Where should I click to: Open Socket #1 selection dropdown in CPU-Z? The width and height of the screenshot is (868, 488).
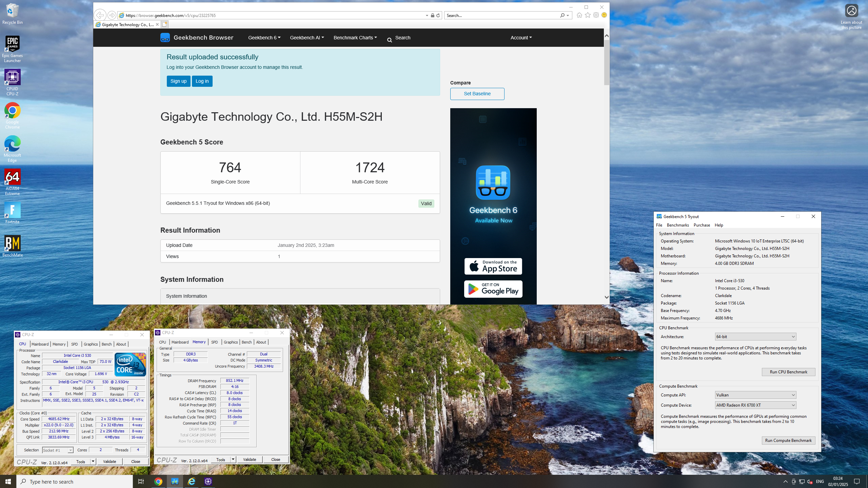[x=58, y=450]
